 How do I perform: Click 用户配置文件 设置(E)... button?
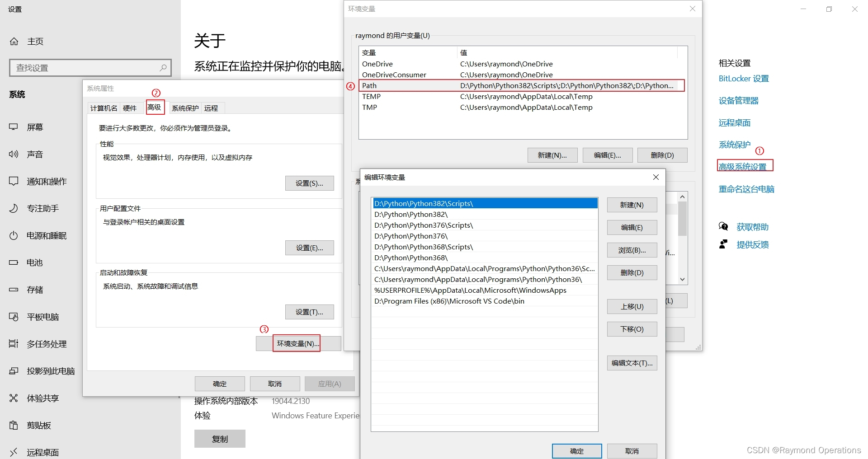[x=310, y=248]
